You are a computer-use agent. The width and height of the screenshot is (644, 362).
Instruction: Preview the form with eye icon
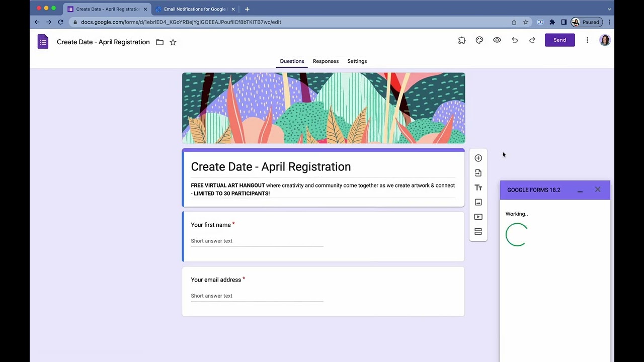[x=497, y=40]
